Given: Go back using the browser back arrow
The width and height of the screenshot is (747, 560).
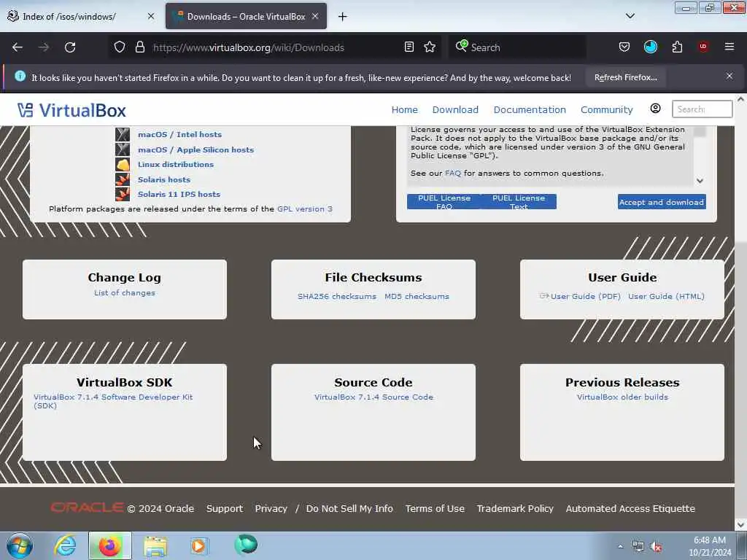Looking at the screenshot, I should [18, 47].
